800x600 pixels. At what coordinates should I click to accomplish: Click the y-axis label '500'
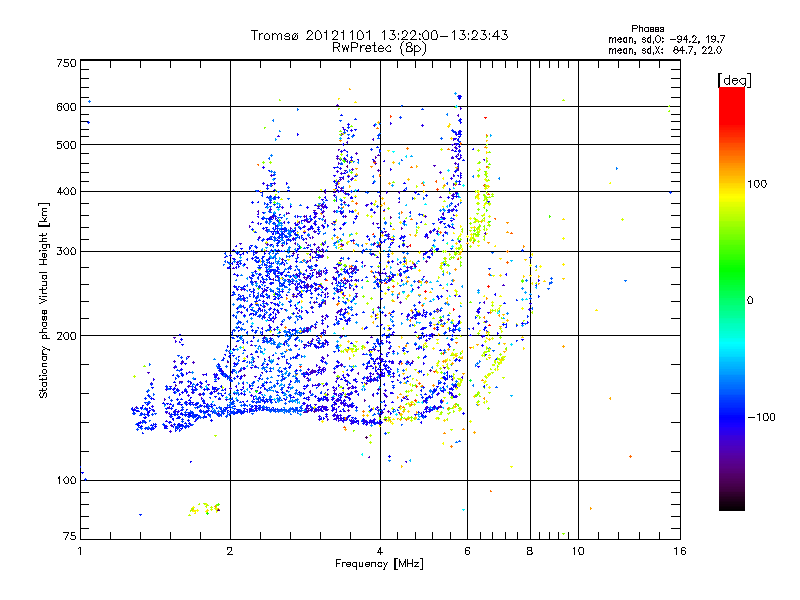coord(67,145)
